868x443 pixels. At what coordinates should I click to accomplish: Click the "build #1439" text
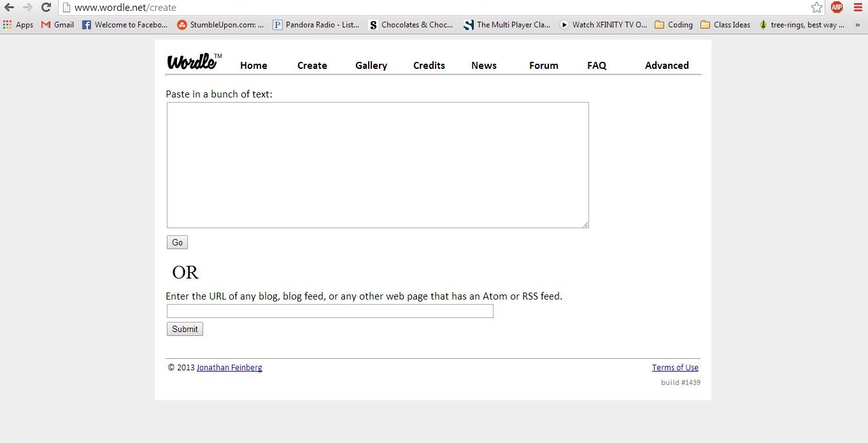pyautogui.click(x=681, y=382)
